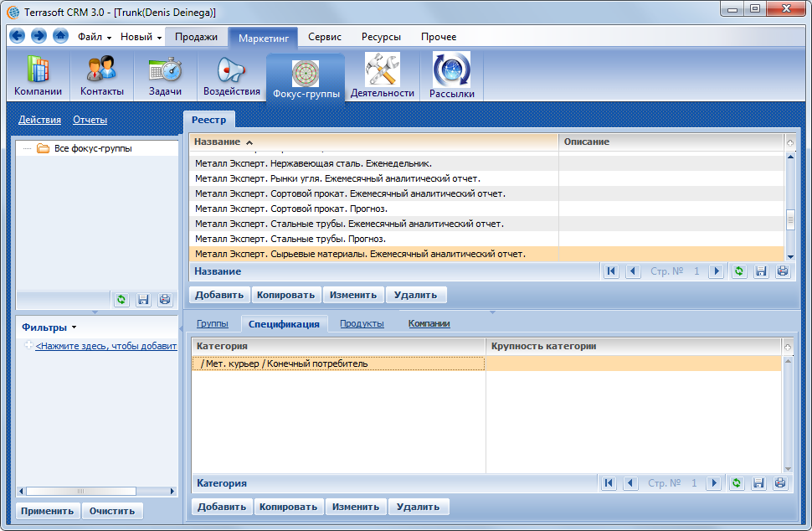812x531 pixels.
Task: Click Добавить under the Категория grid
Action: [222, 507]
